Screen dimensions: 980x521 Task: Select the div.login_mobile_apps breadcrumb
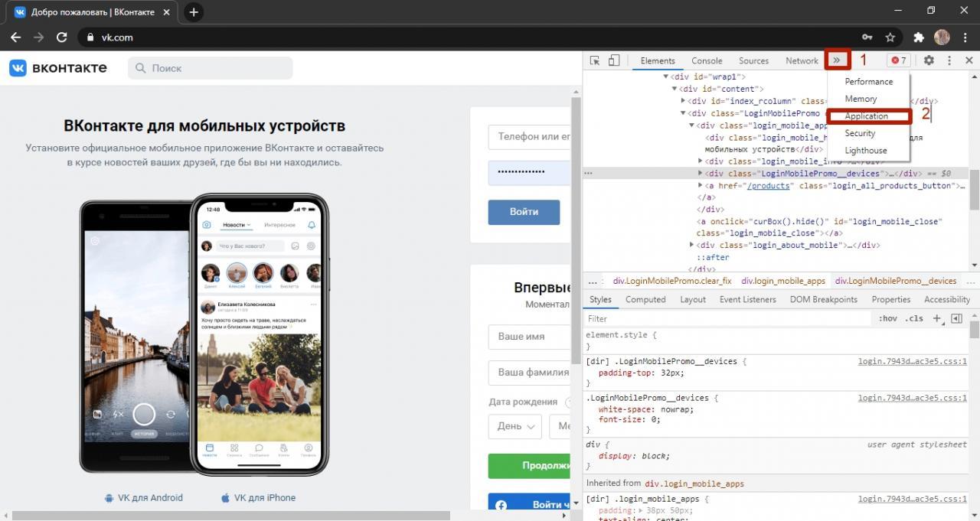[x=783, y=281]
